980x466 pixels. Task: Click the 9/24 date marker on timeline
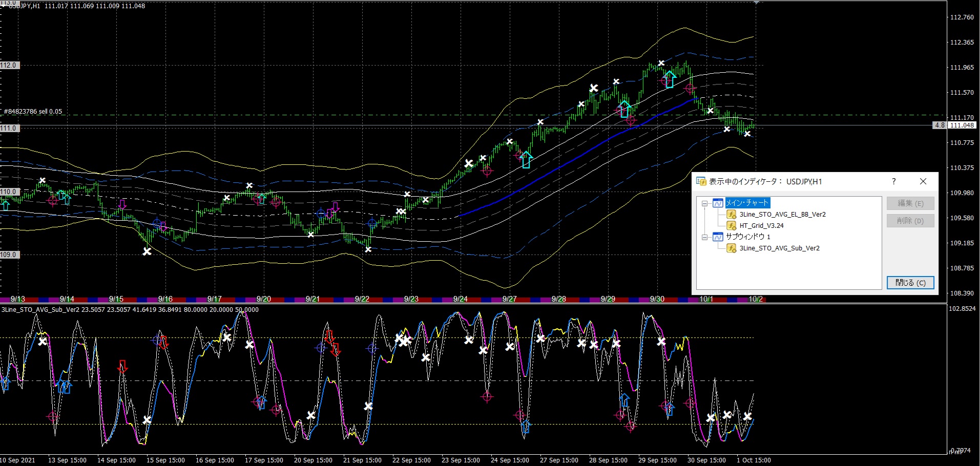[460, 299]
